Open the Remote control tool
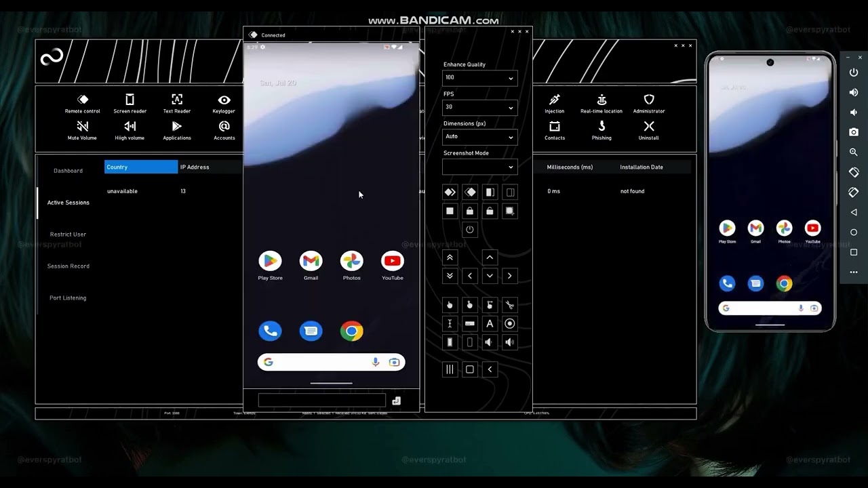This screenshot has width=868, height=488. pyautogui.click(x=83, y=104)
